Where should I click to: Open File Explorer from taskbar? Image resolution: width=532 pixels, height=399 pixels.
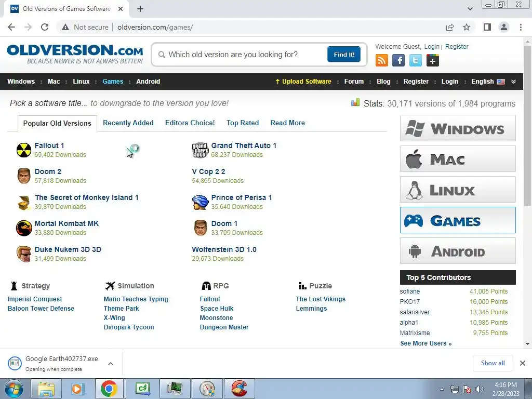point(46,389)
